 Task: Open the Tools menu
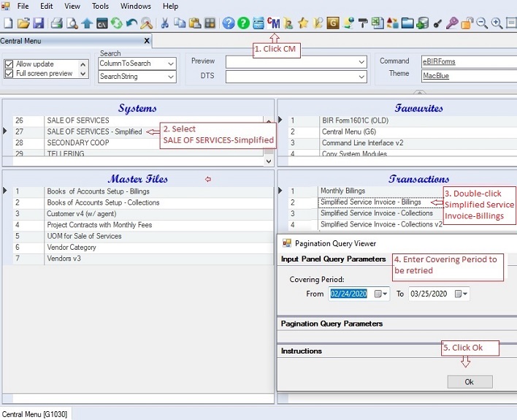[100, 6]
